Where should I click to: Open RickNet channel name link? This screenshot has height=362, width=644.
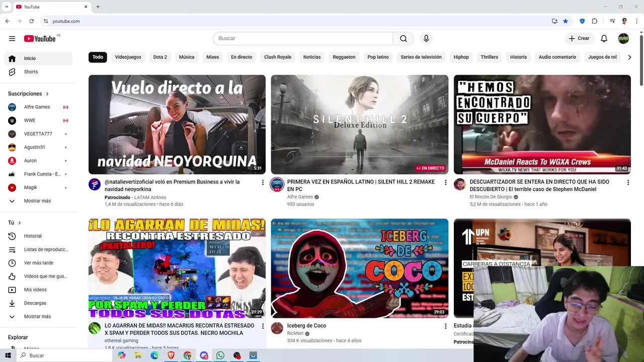click(x=295, y=333)
